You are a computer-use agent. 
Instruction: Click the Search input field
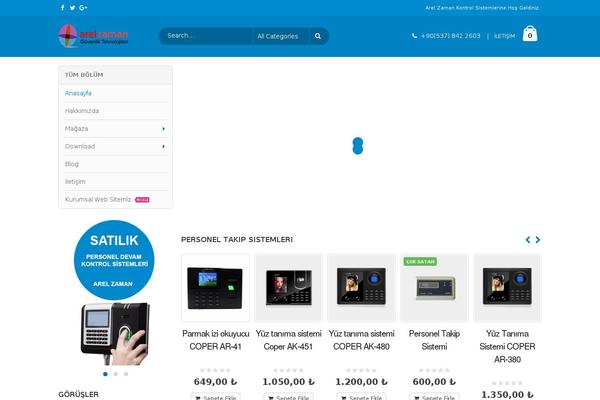(207, 36)
